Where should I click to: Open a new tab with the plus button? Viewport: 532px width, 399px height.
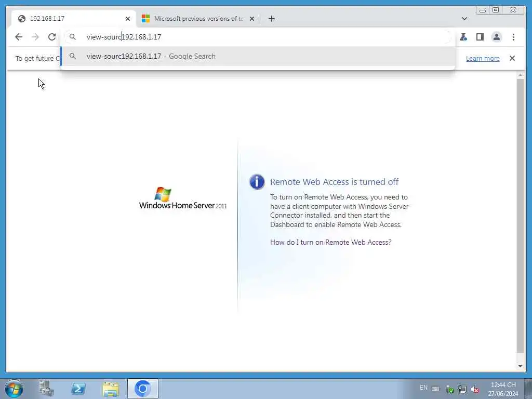271,19
